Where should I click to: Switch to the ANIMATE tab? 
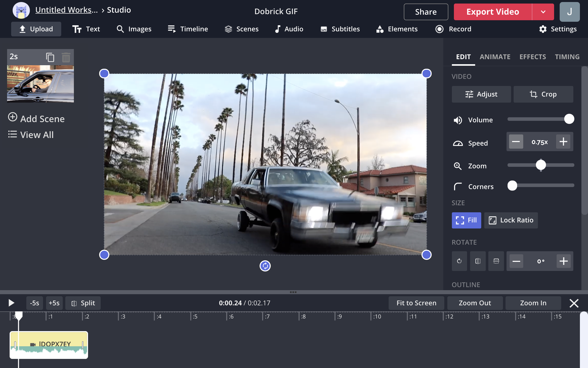point(495,57)
